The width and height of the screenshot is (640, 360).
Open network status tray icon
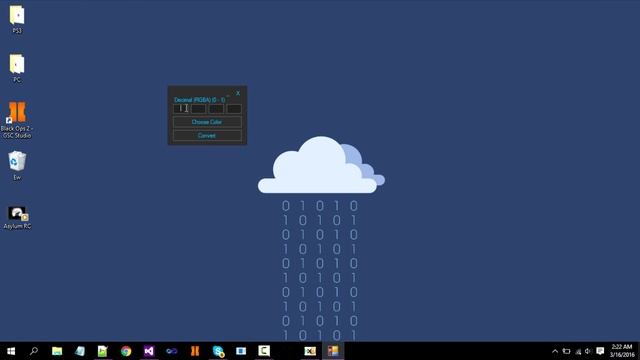pos(578,351)
